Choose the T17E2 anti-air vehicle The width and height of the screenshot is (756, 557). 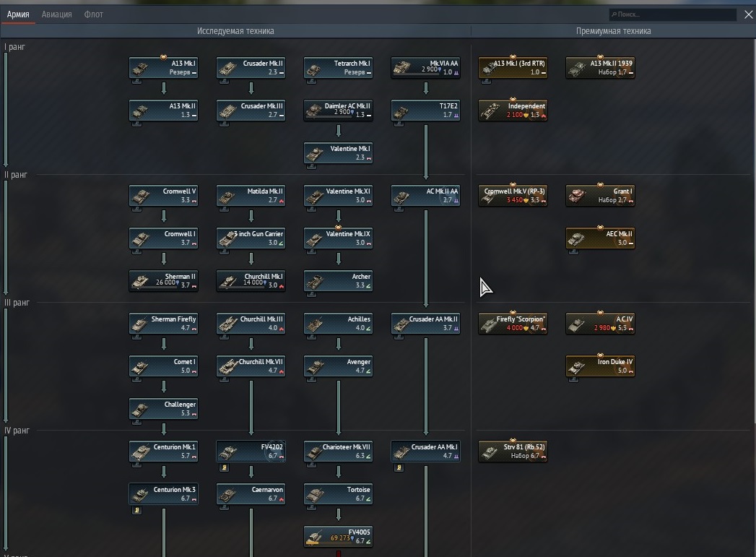[425, 111]
